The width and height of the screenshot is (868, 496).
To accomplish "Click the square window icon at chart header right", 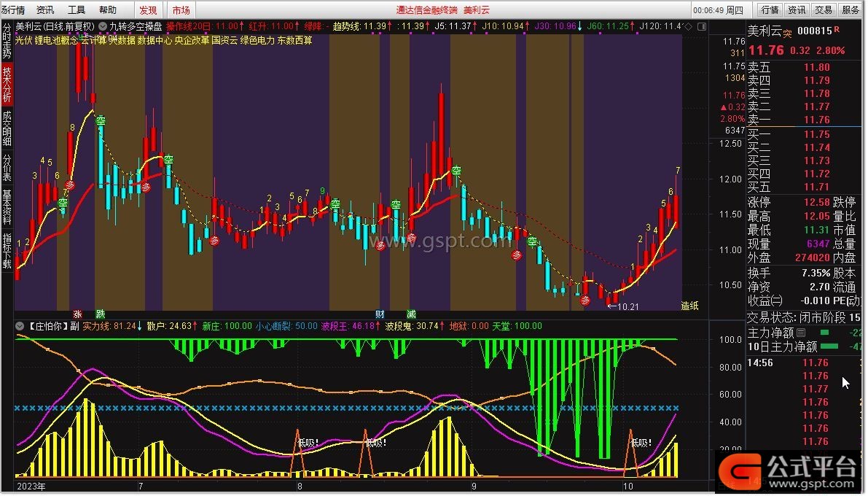I will click(x=702, y=26).
